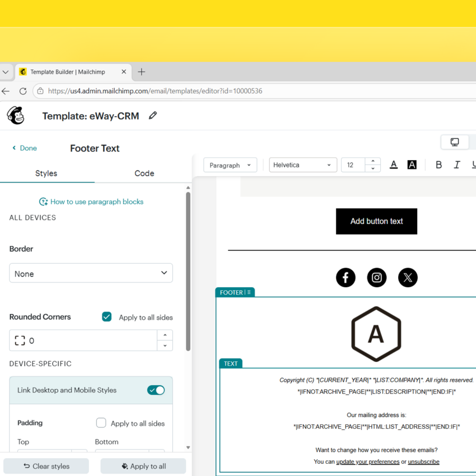Open the Paragraph style dropdown
This screenshot has height=476, width=476.
(x=230, y=165)
